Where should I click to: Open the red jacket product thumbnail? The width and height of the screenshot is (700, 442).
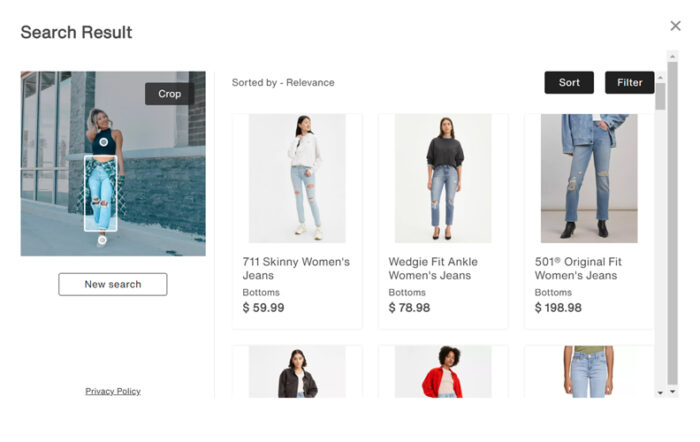pos(443,371)
